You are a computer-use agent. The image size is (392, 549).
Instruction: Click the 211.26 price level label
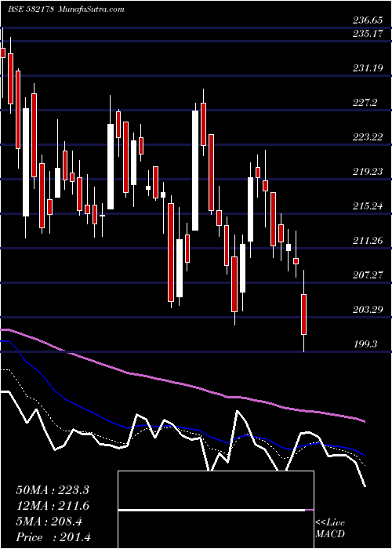click(368, 241)
